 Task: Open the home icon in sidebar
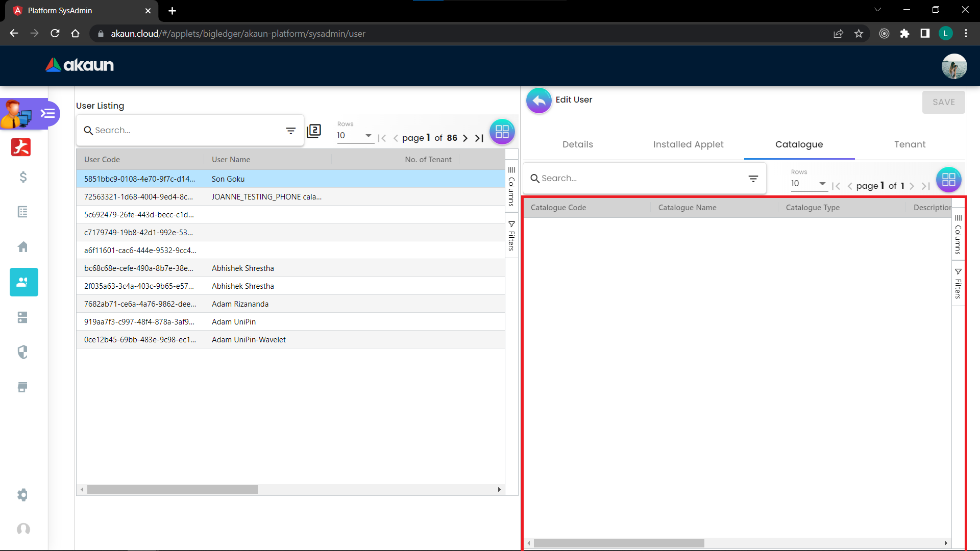tap(23, 247)
